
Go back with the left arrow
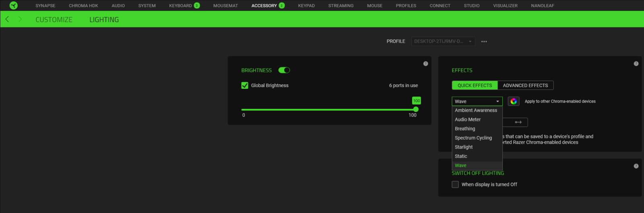pyautogui.click(x=7, y=19)
